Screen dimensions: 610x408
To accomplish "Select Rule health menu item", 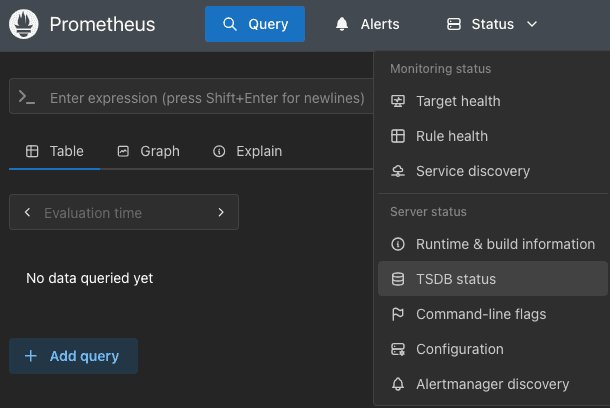I will [493, 136].
